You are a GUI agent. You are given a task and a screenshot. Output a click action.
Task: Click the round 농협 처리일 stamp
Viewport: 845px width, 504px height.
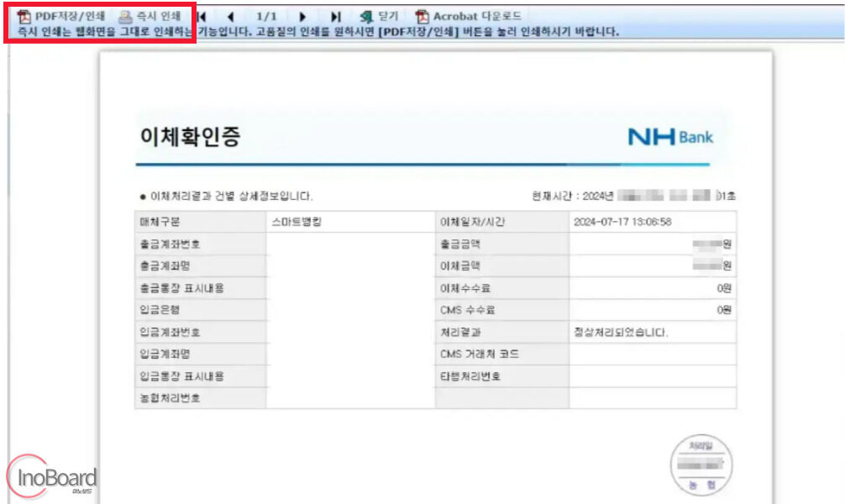pyautogui.click(x=701, y=465)
